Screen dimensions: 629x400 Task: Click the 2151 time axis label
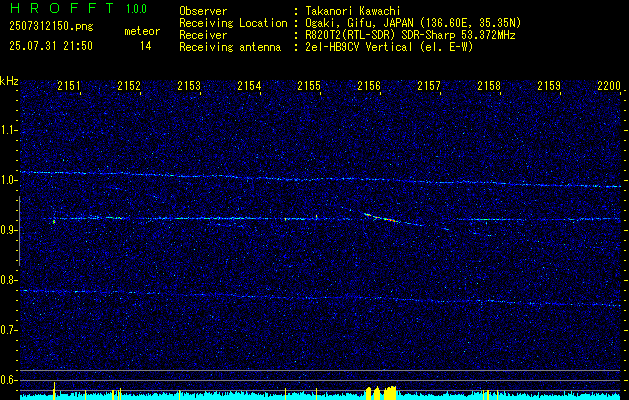[69, 86]
